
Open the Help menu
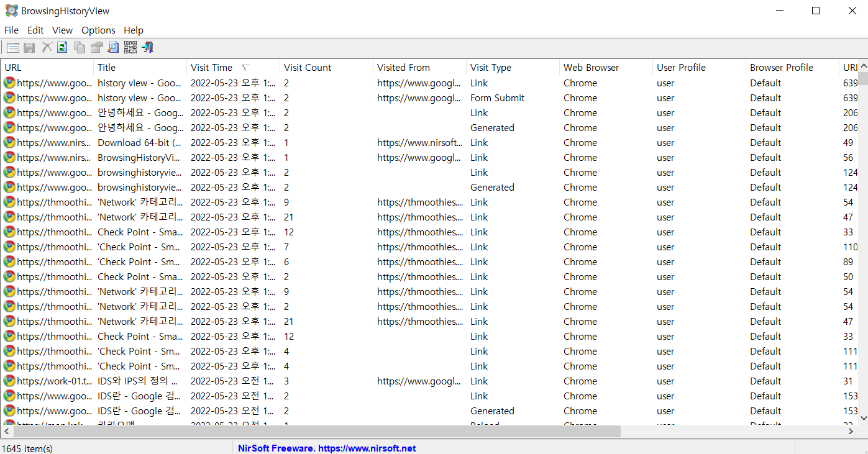pos(134,30)
